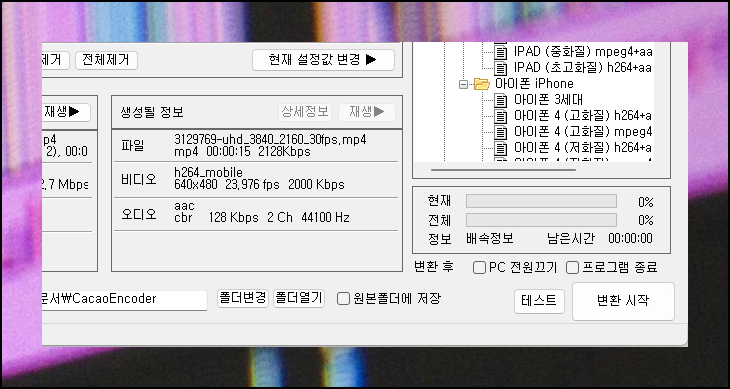Screen dimensions: 730x389
Task: Click file name 3129769-uhd_3840_2160_30fps.mp4
Action: coord(270,140)
